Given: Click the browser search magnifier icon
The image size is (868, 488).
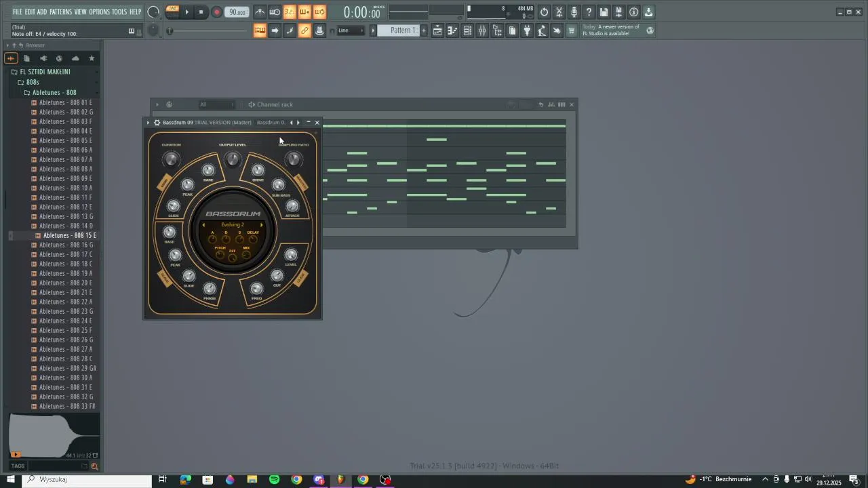Looking at the screenshot, I should pos(94,466).
